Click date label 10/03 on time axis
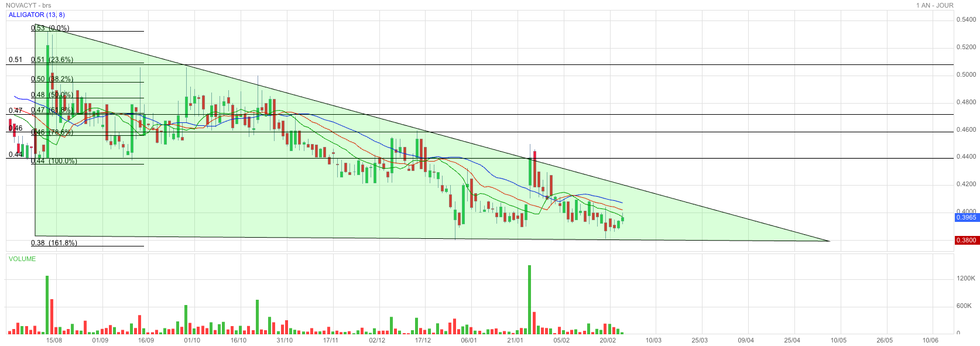The width and height of the screenshot is (980, 346). [653, 340]
